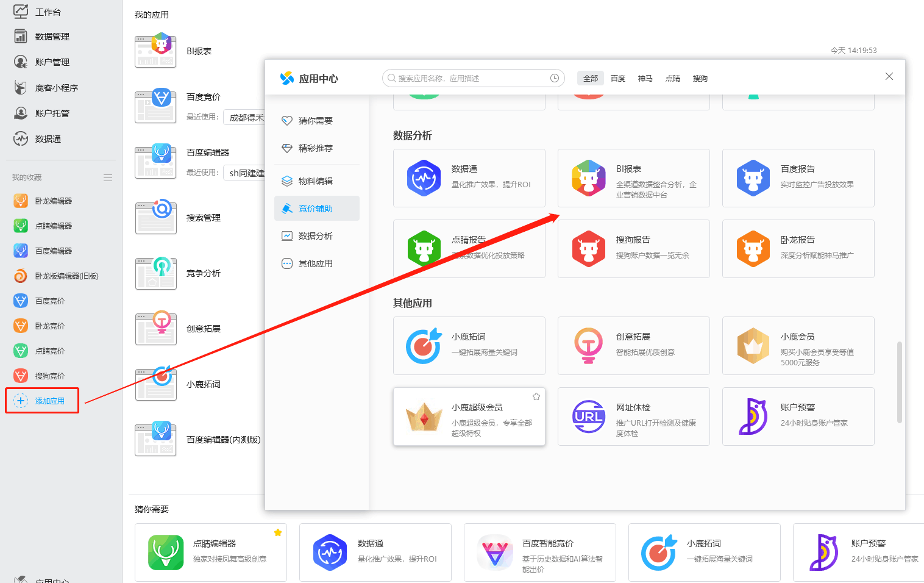Open 创意拓展 card in 应用中心
This screenshot has width=924, height=583.
pos(634,346)
